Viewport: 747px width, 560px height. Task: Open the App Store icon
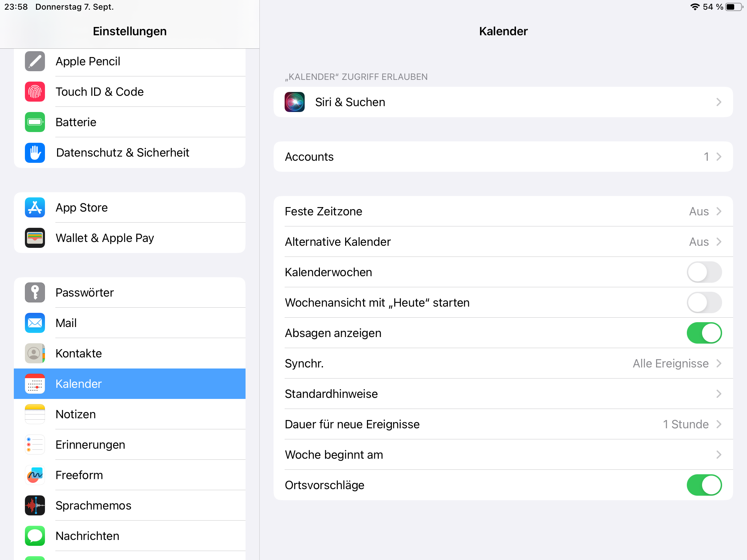click(35, 207)
